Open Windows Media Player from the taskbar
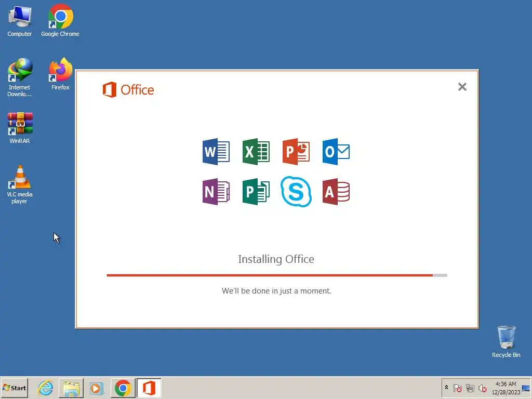Viewport: 532px width, 399px height. (96, 388)
